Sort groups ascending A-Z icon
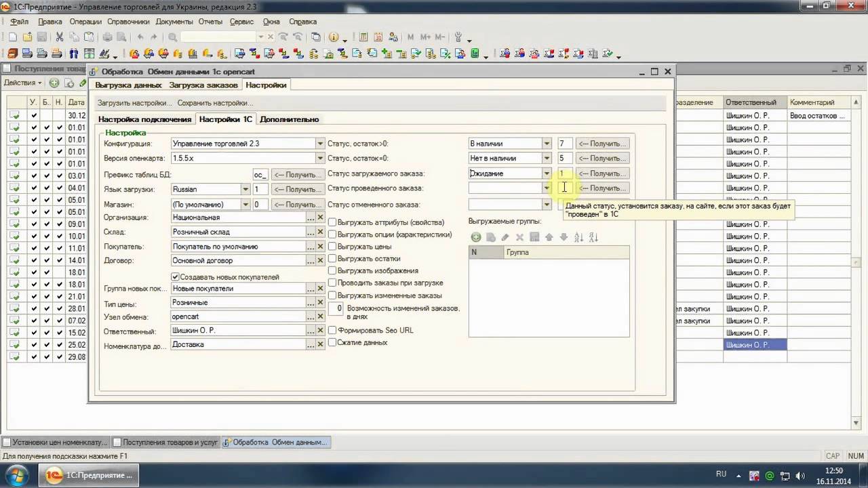Image resolution: width=868 pixels, height=488 pixels. coord(579,237)
